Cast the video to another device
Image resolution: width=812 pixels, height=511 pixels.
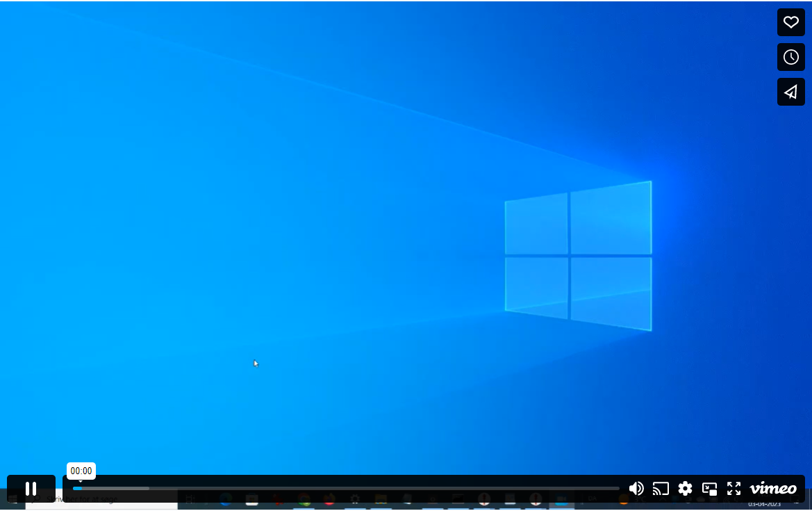point(661,489)
